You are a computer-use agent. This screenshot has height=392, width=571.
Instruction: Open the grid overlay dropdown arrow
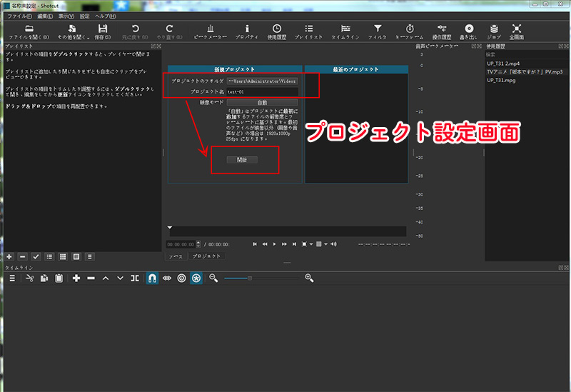[326, 244]
